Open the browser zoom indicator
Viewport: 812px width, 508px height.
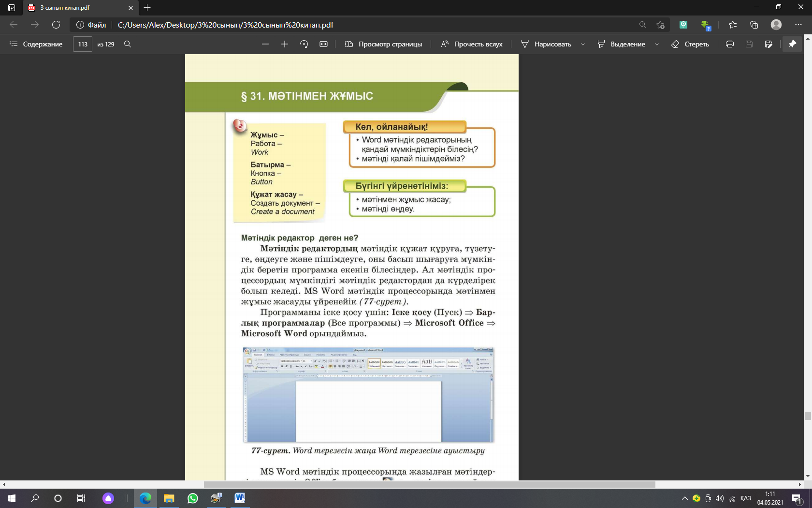pos(642,25)
